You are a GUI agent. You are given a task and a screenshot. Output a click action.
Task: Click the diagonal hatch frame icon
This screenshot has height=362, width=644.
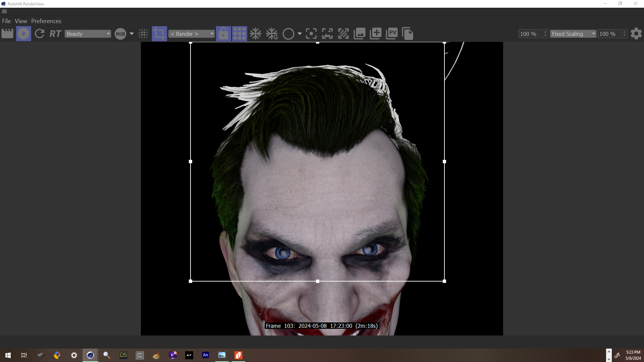tap(343, 34)
